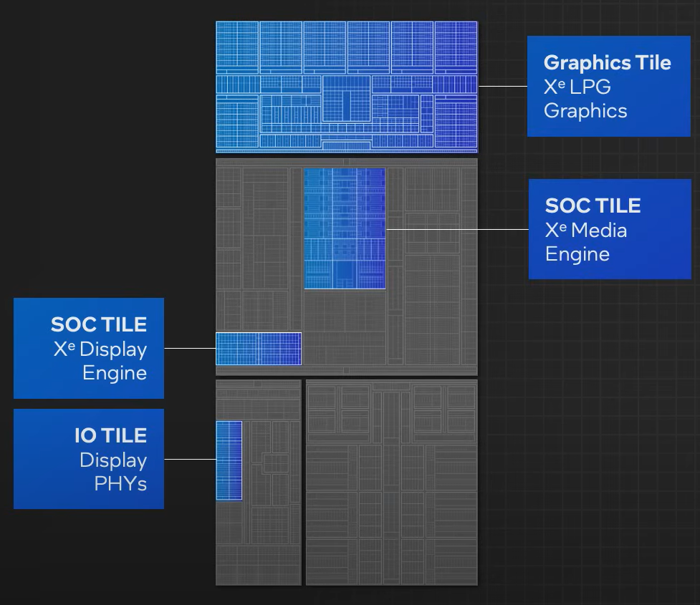700x605 pixels.
Task: Select the IO TILE Display PHYs label
Action: click(89, 459)
